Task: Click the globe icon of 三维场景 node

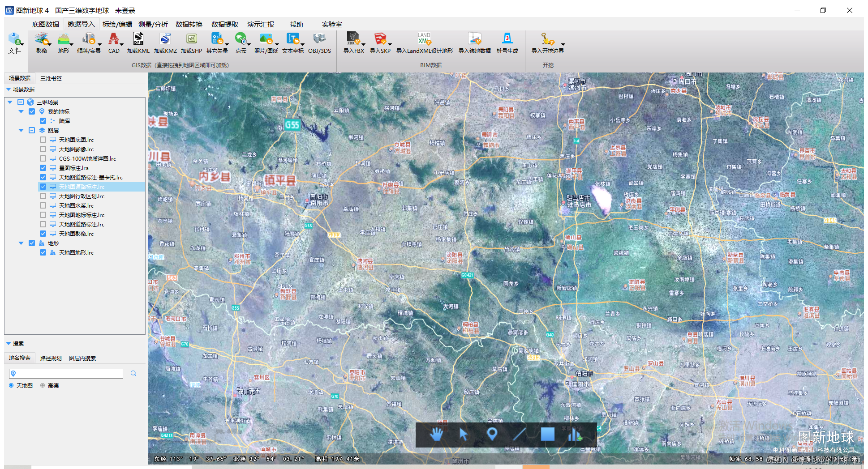Action: coord(30,102)
